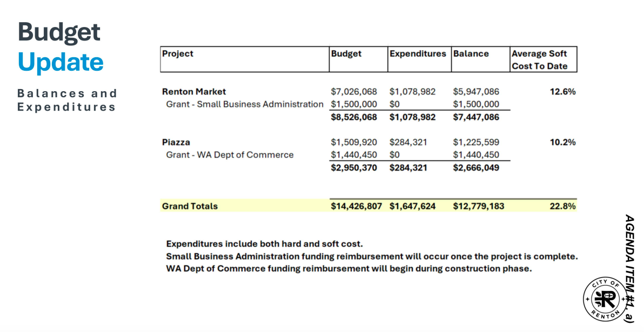The image size is (644, 332).
Task: Click the City of Renton logo
Action: click(605, 300)
